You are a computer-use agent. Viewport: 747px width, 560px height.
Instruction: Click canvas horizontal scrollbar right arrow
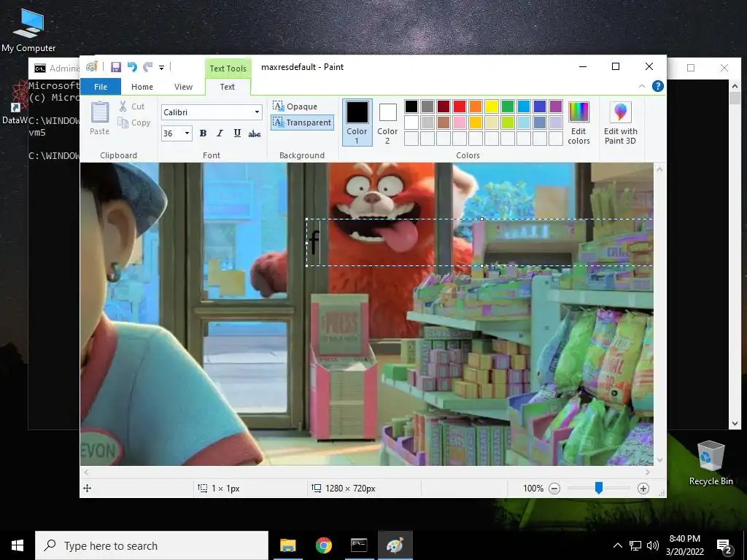pyautogui.click(x=648, y=472)
